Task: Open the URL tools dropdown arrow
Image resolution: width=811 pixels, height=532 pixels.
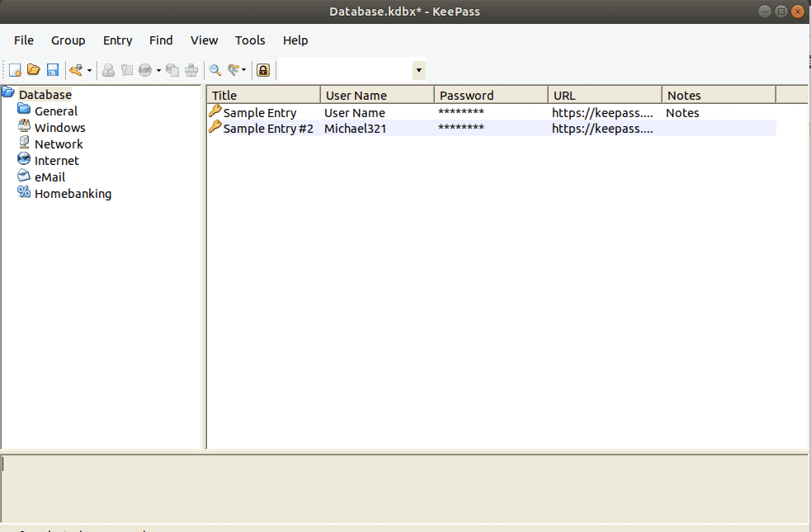Action: pos(157,70)
